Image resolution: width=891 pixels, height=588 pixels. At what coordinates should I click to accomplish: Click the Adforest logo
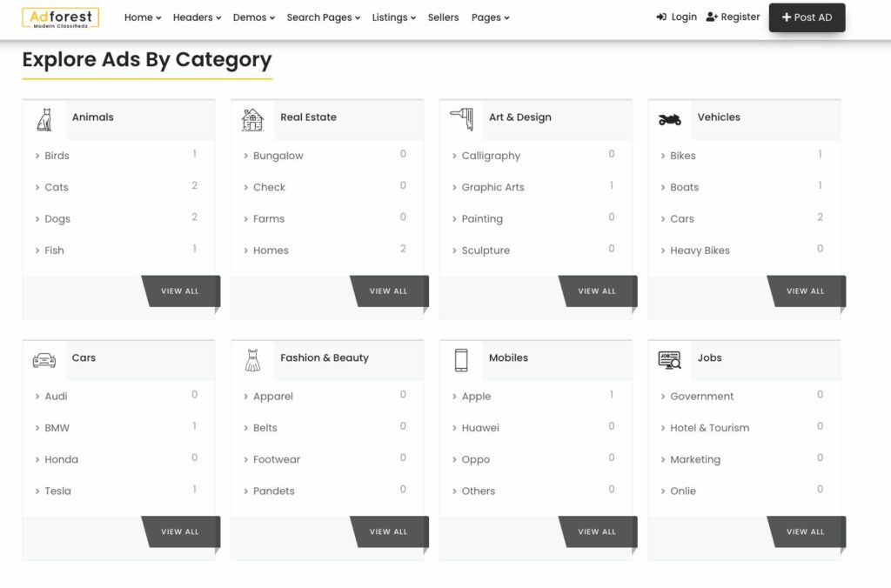coord(61,17)
